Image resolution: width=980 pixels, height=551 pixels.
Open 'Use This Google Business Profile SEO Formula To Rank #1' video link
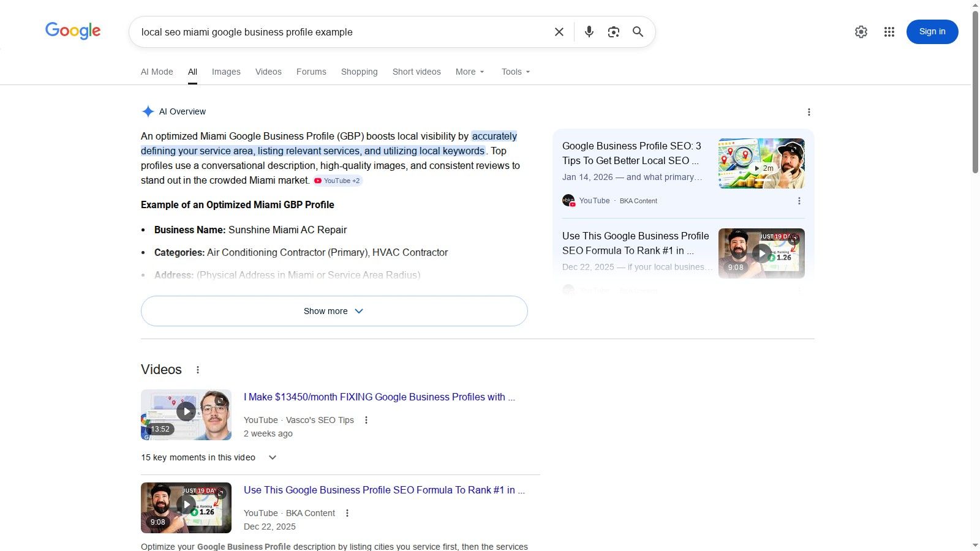tap(384, 490)
